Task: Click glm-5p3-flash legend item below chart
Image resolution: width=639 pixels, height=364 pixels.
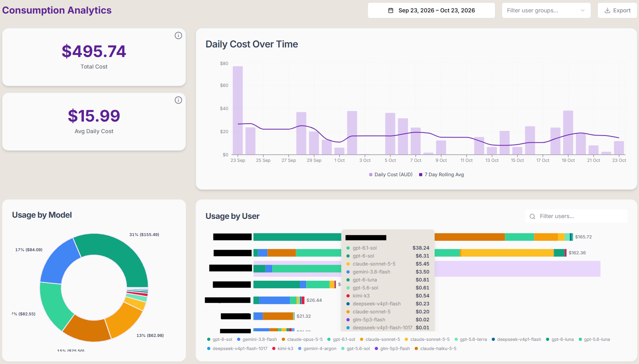Action: [392, 348]
